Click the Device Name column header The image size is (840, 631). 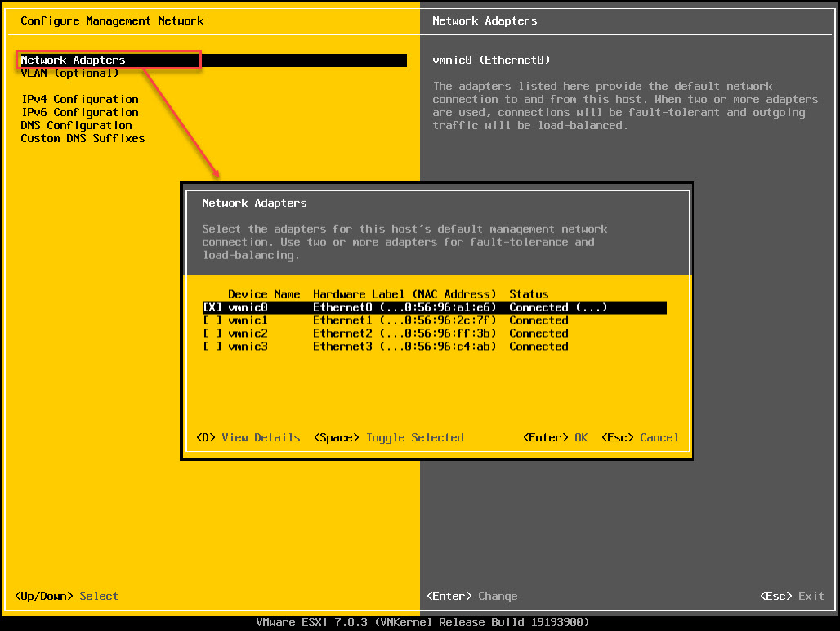(264, 294)
